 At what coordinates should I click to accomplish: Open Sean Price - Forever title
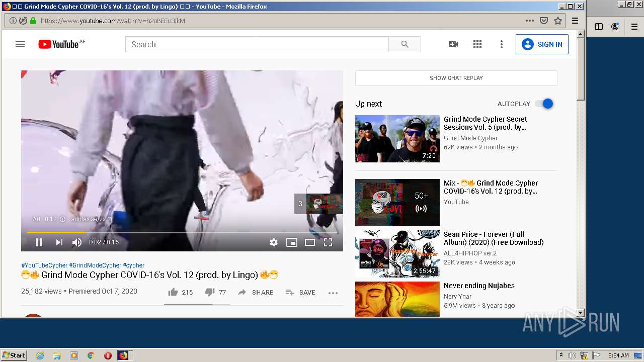point(494,238)
